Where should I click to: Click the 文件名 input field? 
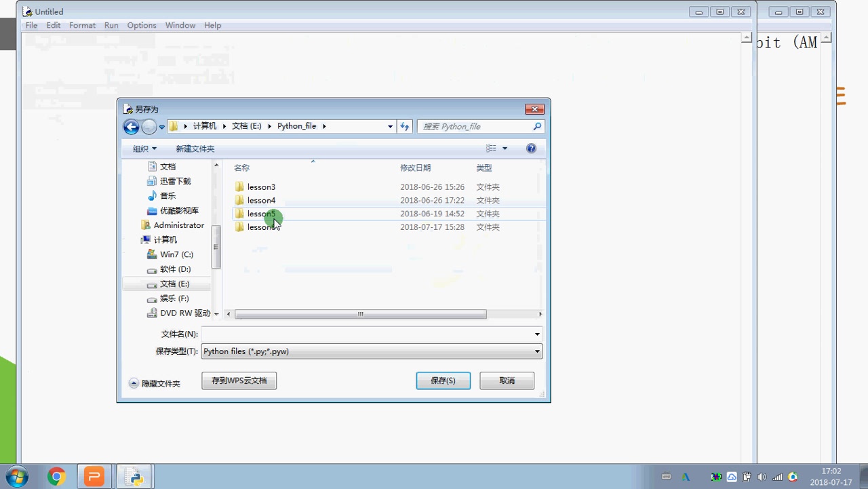point(367,334)
